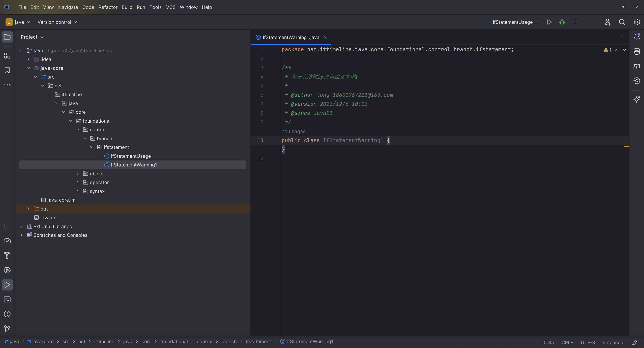Collapse the ifstatement package
Image resolution: width=644 pixels, height=348 pixels.
click(92, 147)
